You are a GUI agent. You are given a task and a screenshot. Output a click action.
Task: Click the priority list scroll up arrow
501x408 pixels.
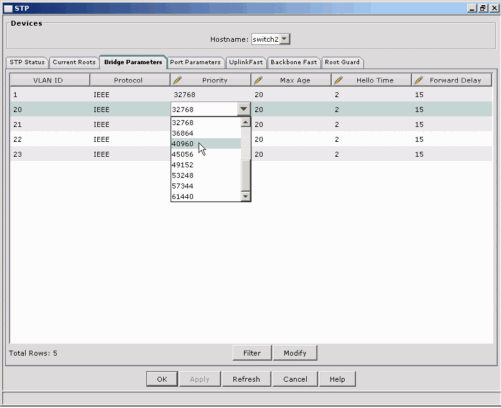pyautogui.click(x=245, y=122)
